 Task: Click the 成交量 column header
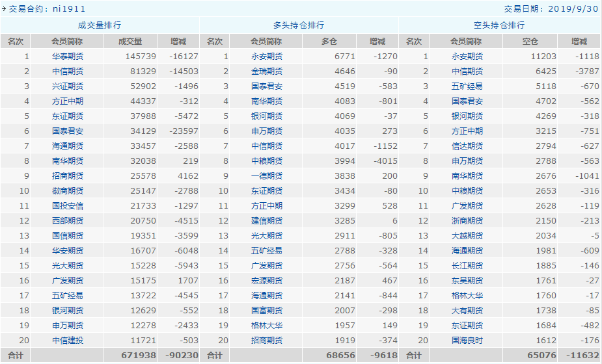130,42
